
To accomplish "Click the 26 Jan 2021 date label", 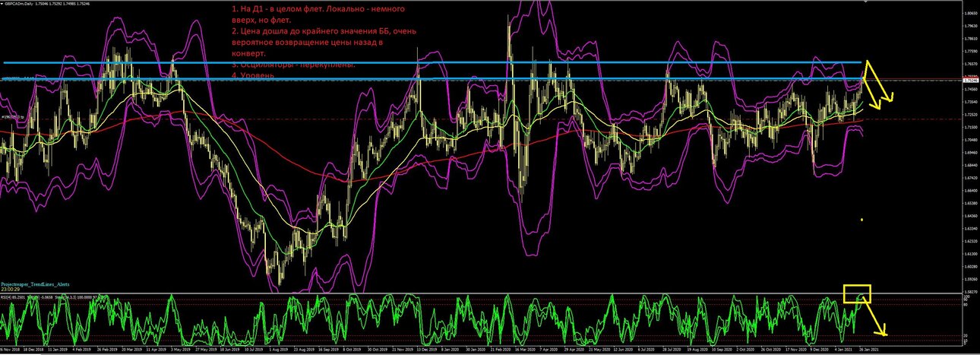I will pos(869,350).
